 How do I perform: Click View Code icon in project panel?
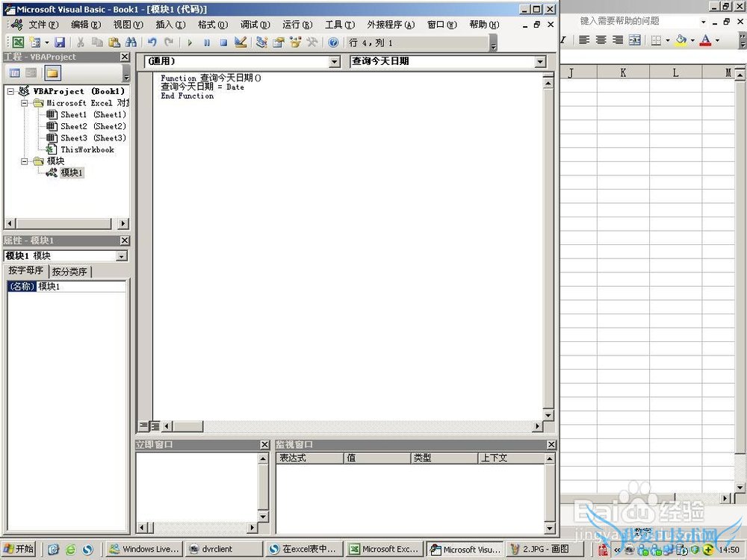click(x=15, y=73)
